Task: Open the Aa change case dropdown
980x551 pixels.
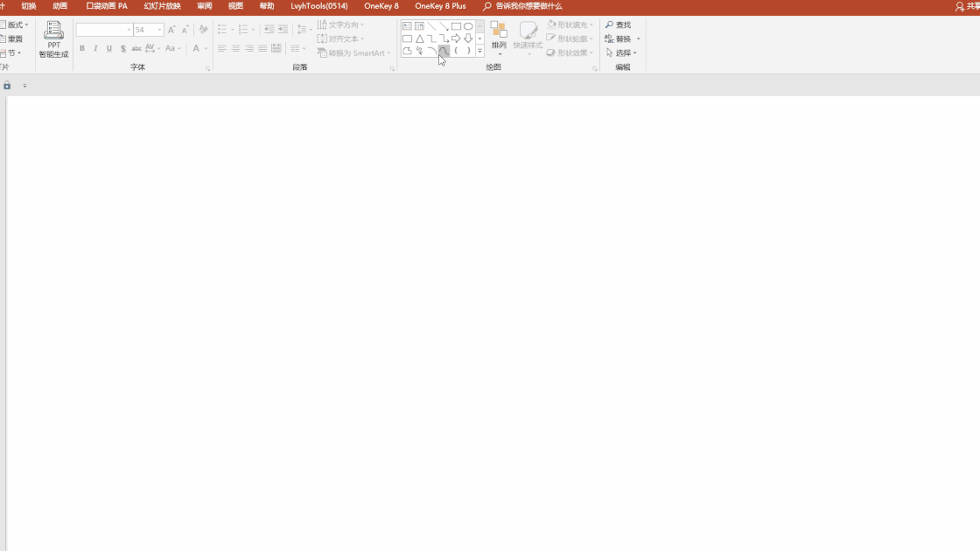Action: click(172, 48)
